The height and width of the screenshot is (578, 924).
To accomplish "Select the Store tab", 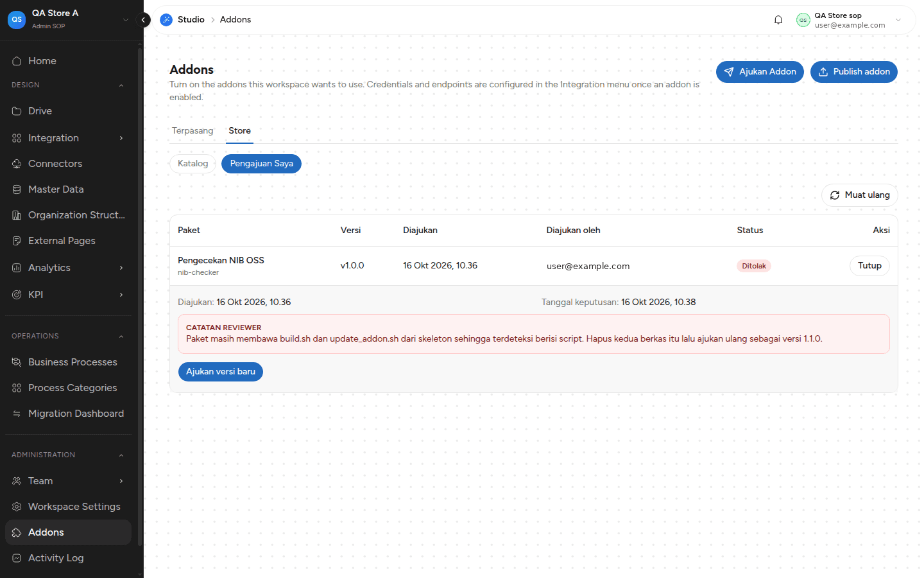I will (240, 130).
